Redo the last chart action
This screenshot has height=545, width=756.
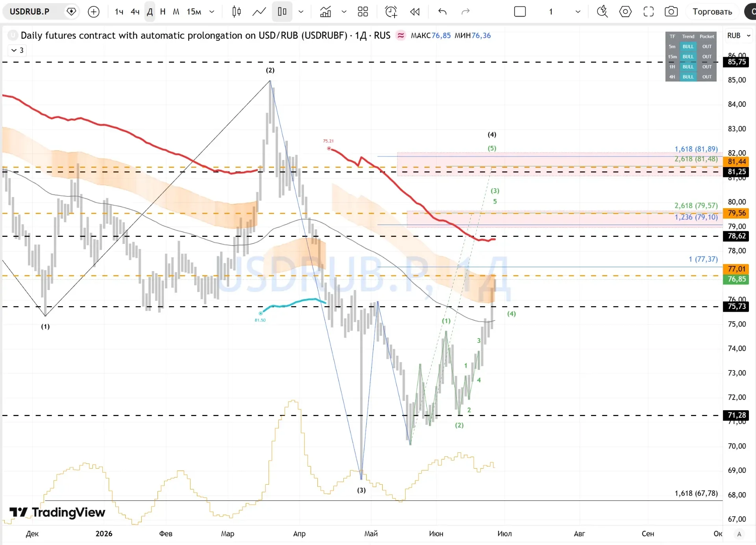(465, 12)
